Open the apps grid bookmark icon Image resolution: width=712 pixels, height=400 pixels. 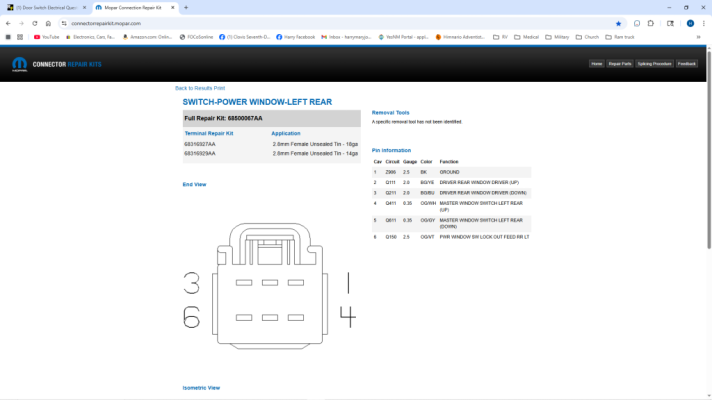[20, 37]
